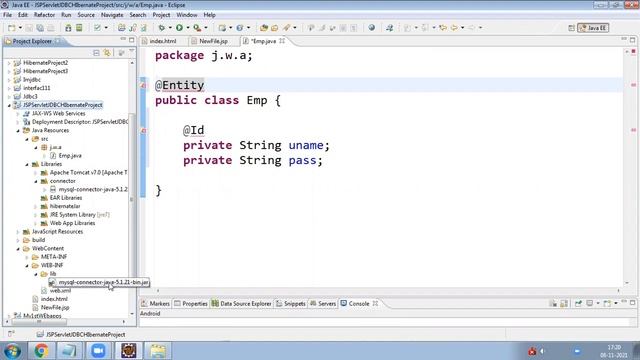Screen dimensions: 640x360
Task: Open the Navigate menu
Action: coord(112,15)
